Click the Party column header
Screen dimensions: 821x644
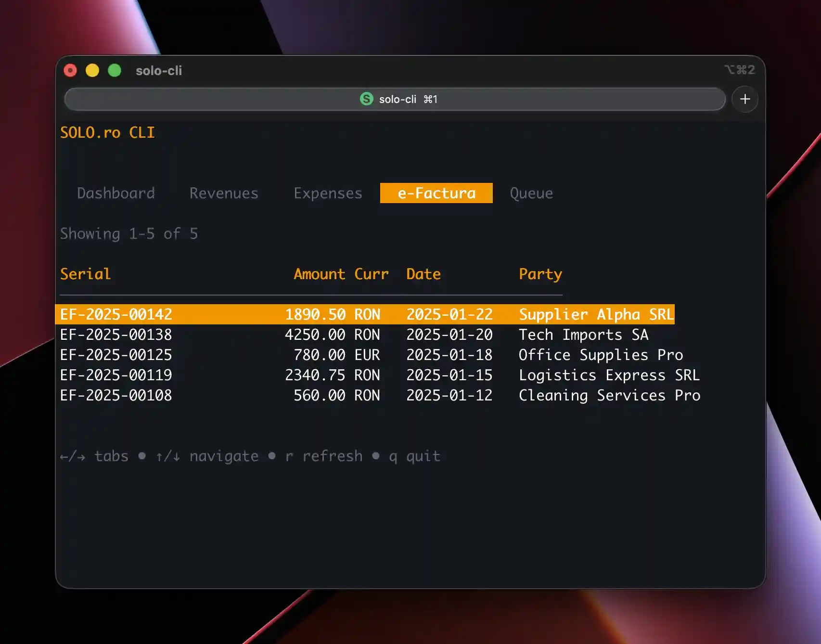click(540, 274)
